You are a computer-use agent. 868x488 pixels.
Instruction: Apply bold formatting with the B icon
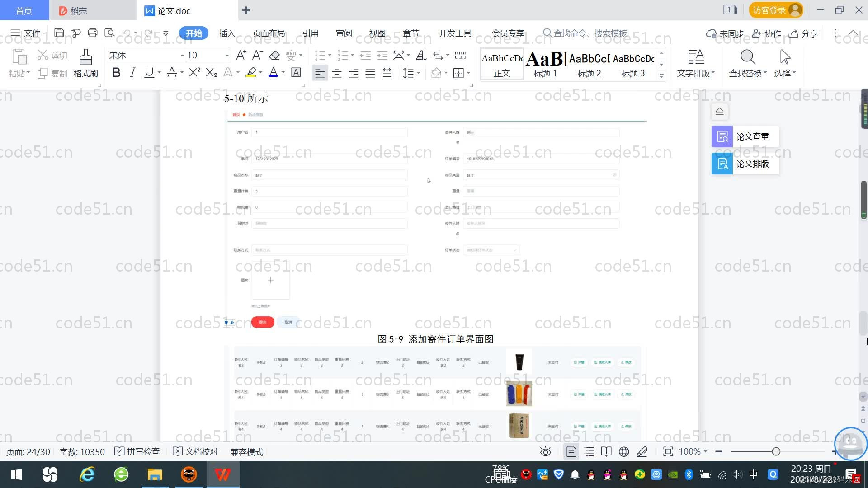click(116, 72)
